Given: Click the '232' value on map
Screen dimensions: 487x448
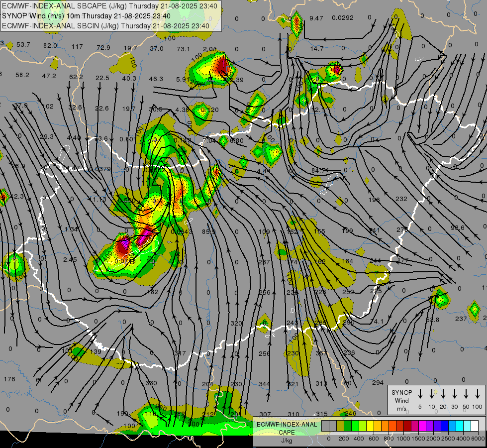Looking at the screenshot, I should click(401, 199).
